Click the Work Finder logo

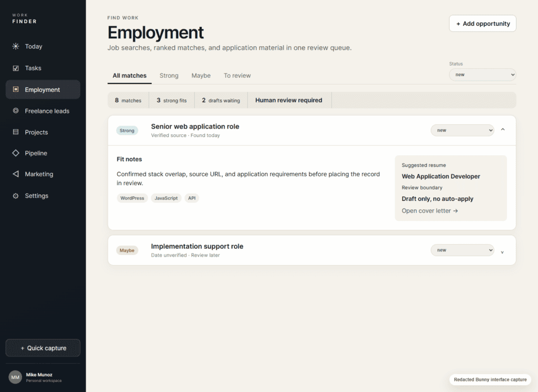tap(24, 18)
